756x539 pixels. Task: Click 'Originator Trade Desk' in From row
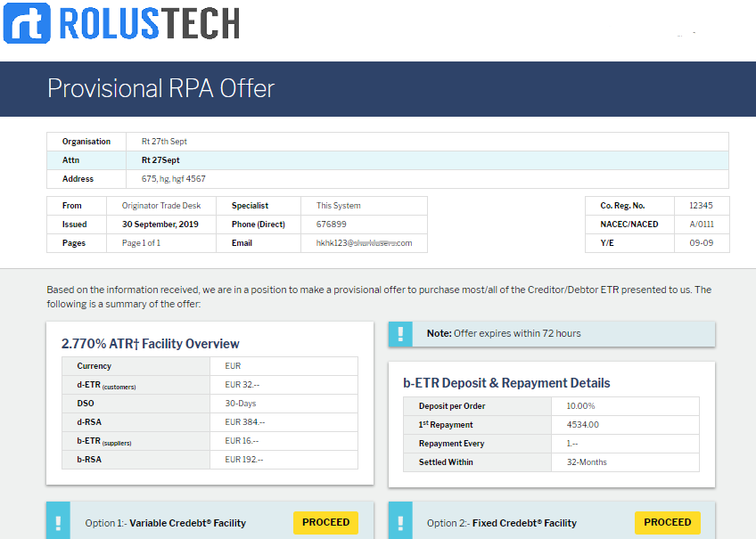[161, 206]
